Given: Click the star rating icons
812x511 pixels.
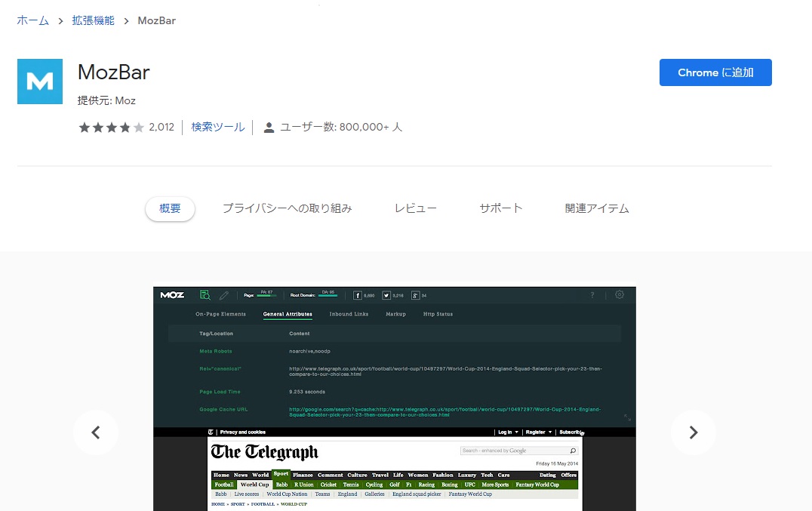Looking at the screenshot, I should click(112, 128).
